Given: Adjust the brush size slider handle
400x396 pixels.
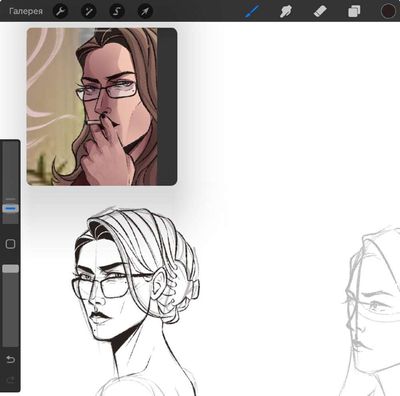Looking at the screenshot, I should pyautogui.click(x=10, y=209).
